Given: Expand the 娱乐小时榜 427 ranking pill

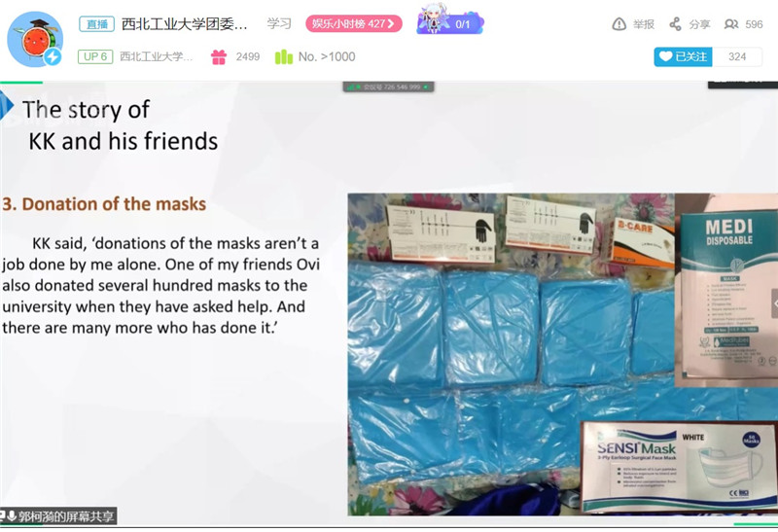Looking at the screenshot, I should (353, 23).
